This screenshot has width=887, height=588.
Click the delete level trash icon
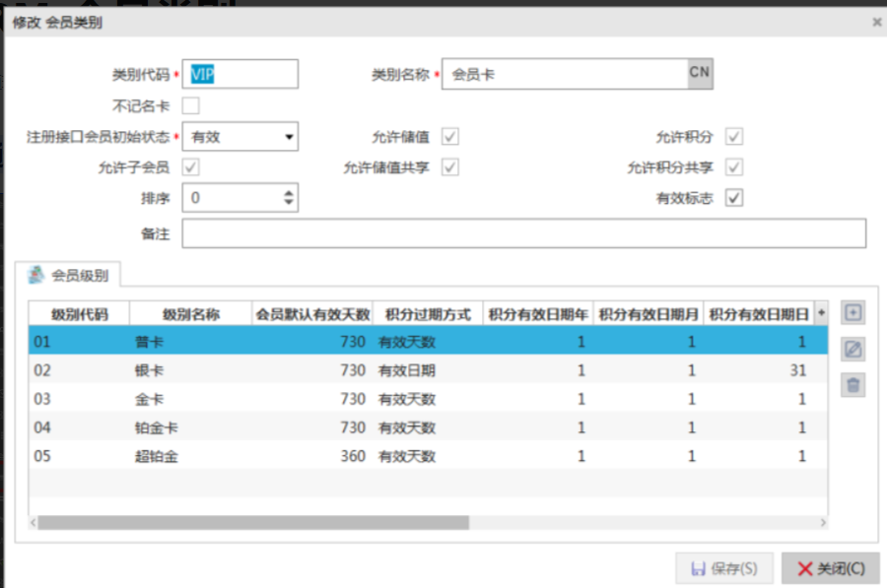tap(853, 384)
